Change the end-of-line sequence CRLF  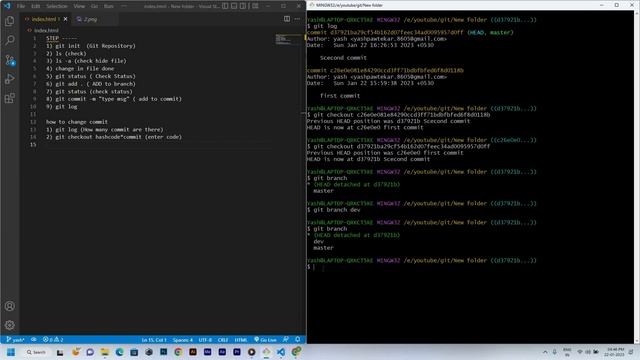223,340
